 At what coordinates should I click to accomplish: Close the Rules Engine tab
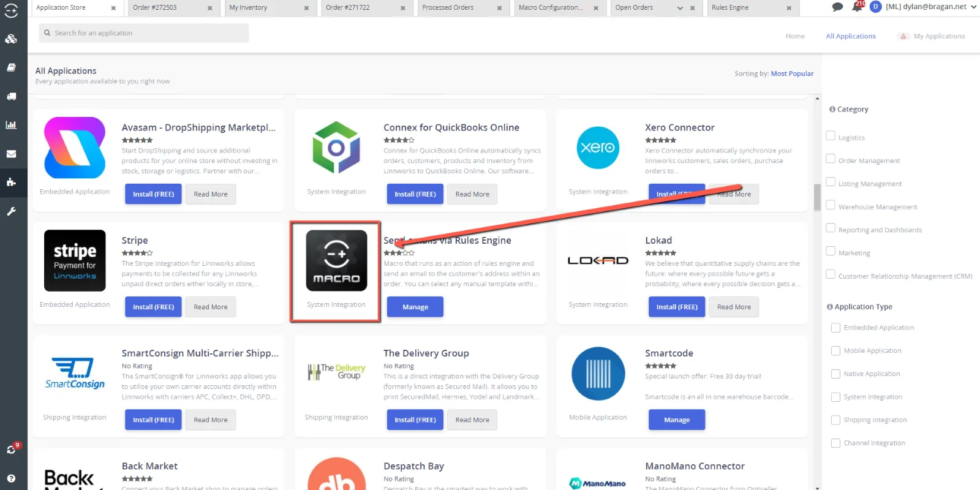coord(789,8)
